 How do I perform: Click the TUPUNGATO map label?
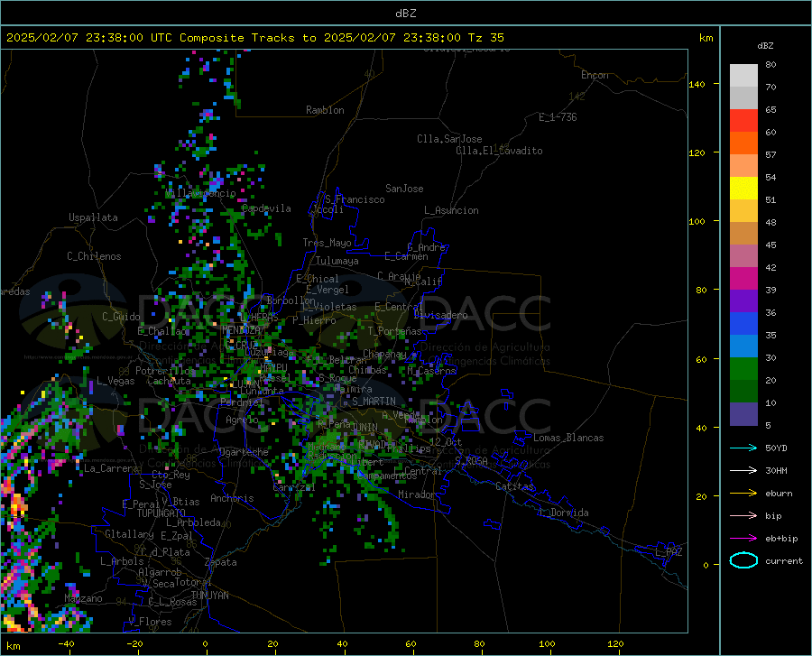tap(161, 513)
